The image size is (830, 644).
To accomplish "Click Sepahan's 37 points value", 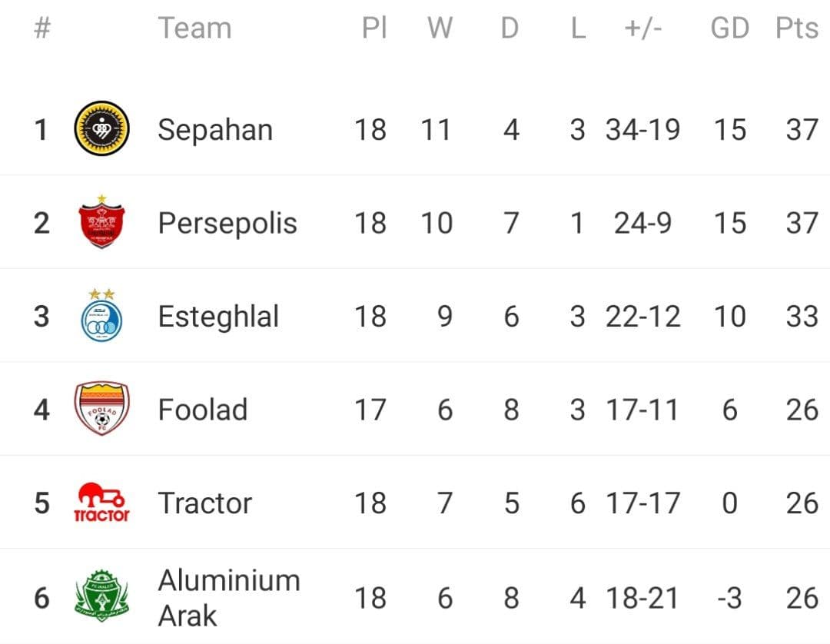I will pyautogui.click(x=802, y=130).
